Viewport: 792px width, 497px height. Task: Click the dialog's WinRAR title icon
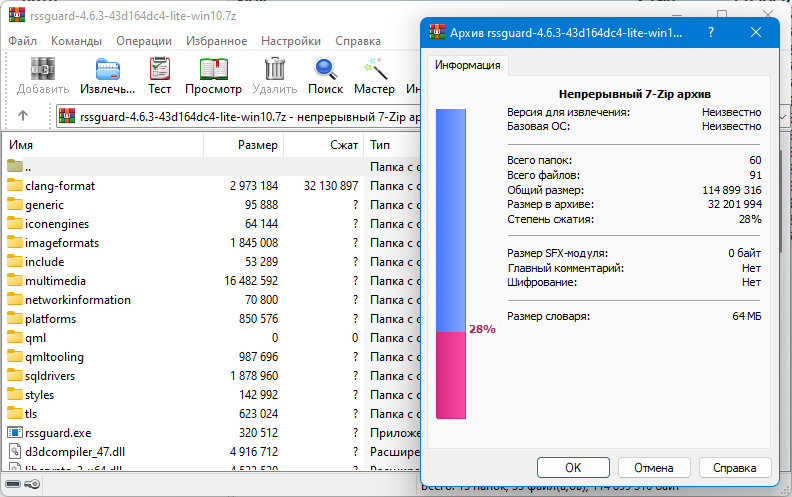[437, 32]
